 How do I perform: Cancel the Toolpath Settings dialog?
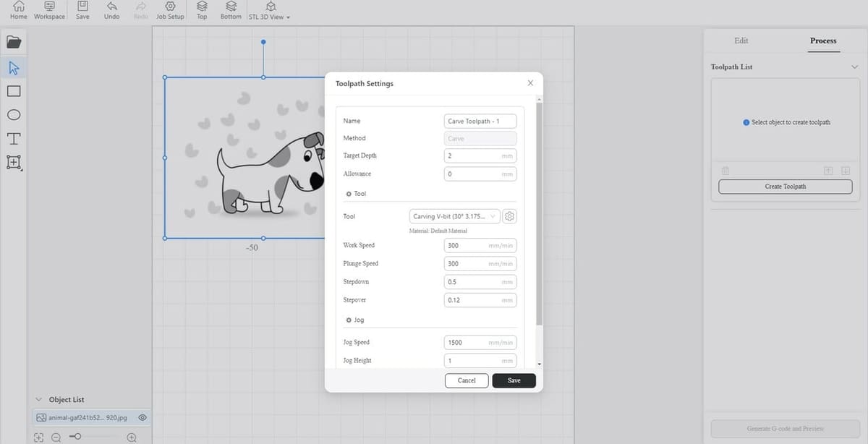[467, 380]
